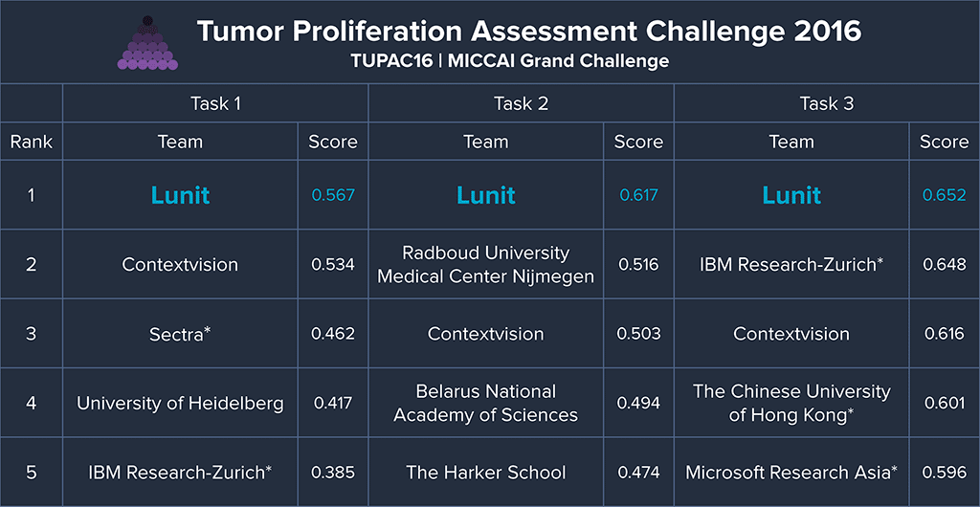Click the purple pyramid logo icon
The height and width of the screenshot is (507, 980).
click(146, 44)
